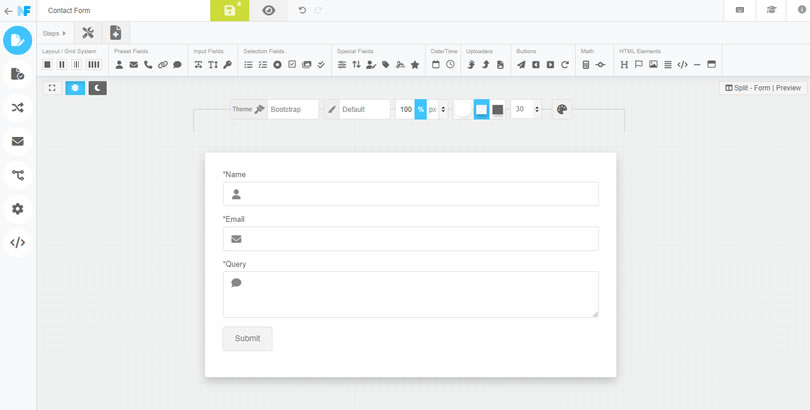Set form width unit to px
This screenshot has height=410, width=810.
(432, 109)
